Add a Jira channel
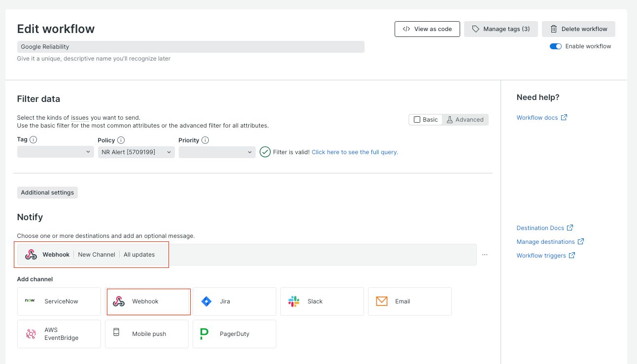This screenshot has width=637, height=364. click(x=235, y=301)
